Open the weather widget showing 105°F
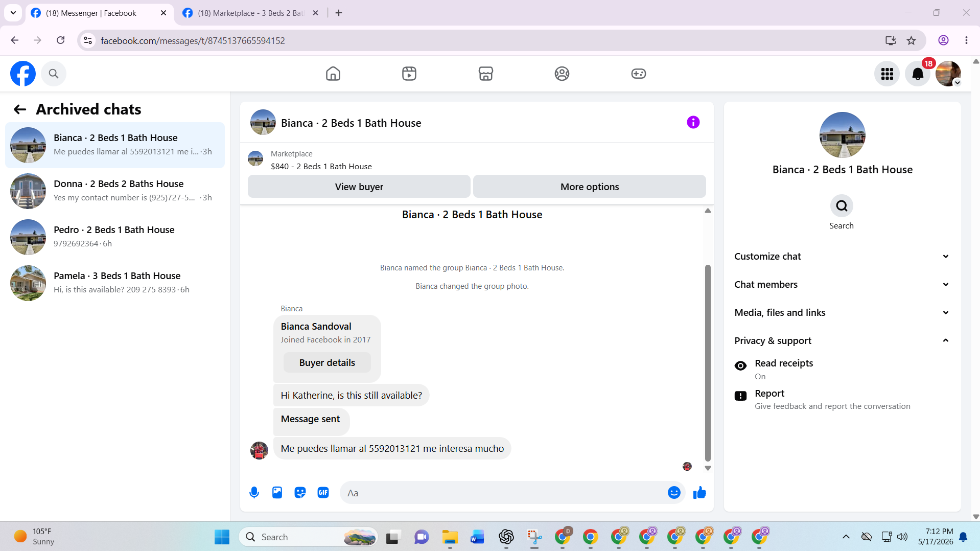Viewport: 980px width, 551px height. (35, 537)
